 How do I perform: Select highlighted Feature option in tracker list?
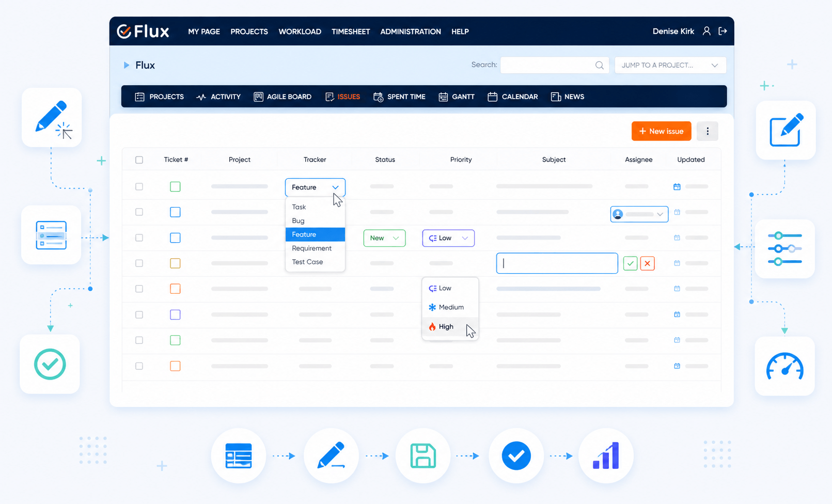tap(315, 234)
